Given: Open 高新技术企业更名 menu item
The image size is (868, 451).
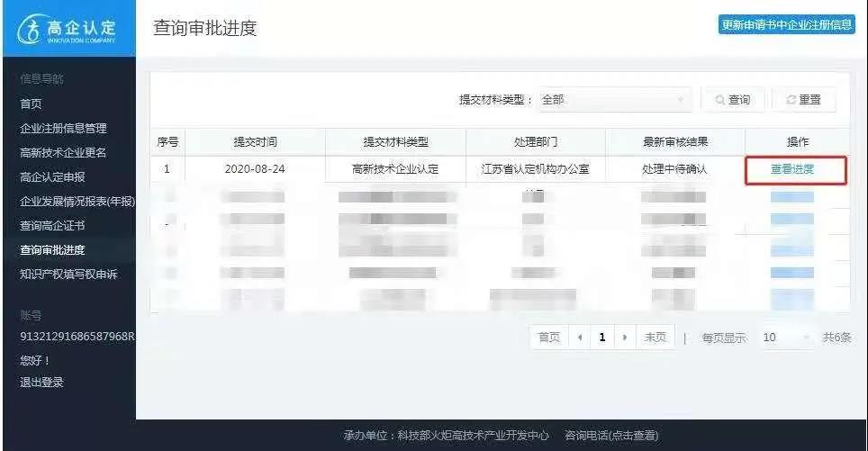Looking at the screenshot, I should pos(63,152).
